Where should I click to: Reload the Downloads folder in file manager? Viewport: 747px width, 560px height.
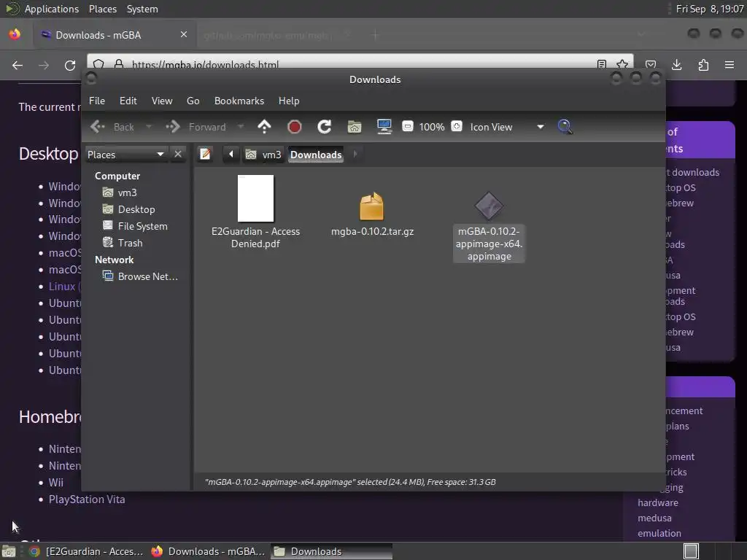click(325, 127)
